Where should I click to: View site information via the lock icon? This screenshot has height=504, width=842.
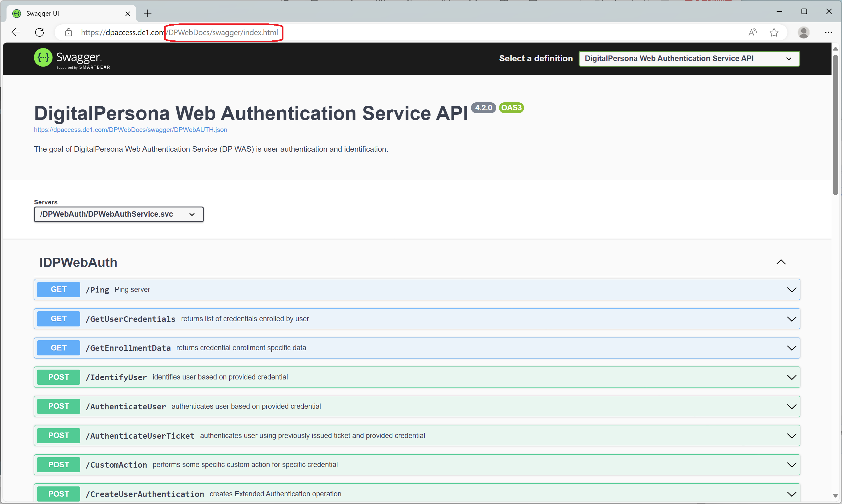pyautogui.click(x=69, y=32)
